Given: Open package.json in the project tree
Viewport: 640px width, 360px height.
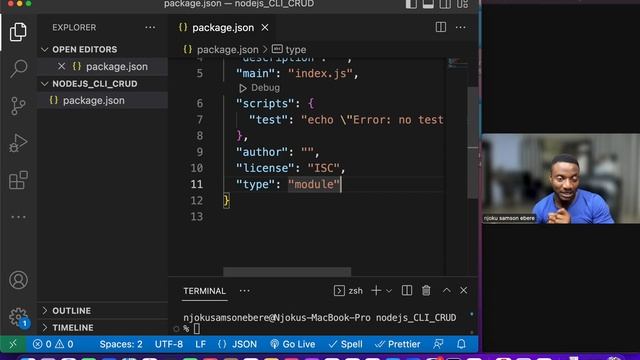Looking at the screenshot, I should tap(93, 100).
